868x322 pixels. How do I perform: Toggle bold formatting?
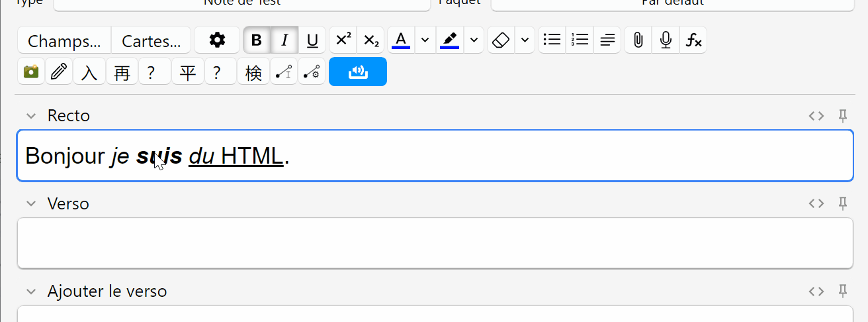[x=257, y=40]
